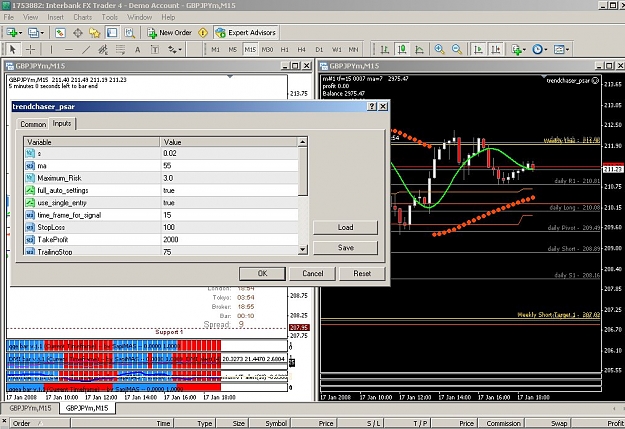Select the Crosshair tool

30,49
